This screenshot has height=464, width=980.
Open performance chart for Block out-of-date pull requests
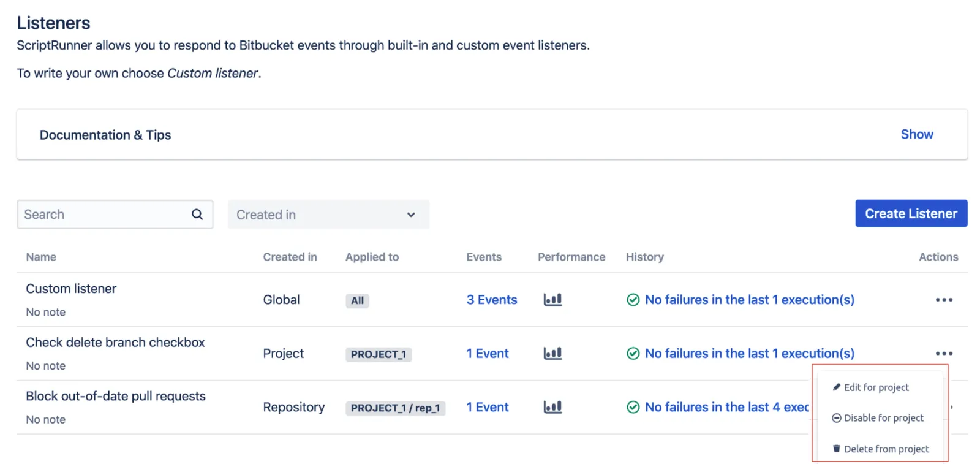click(x=552, y=407)
